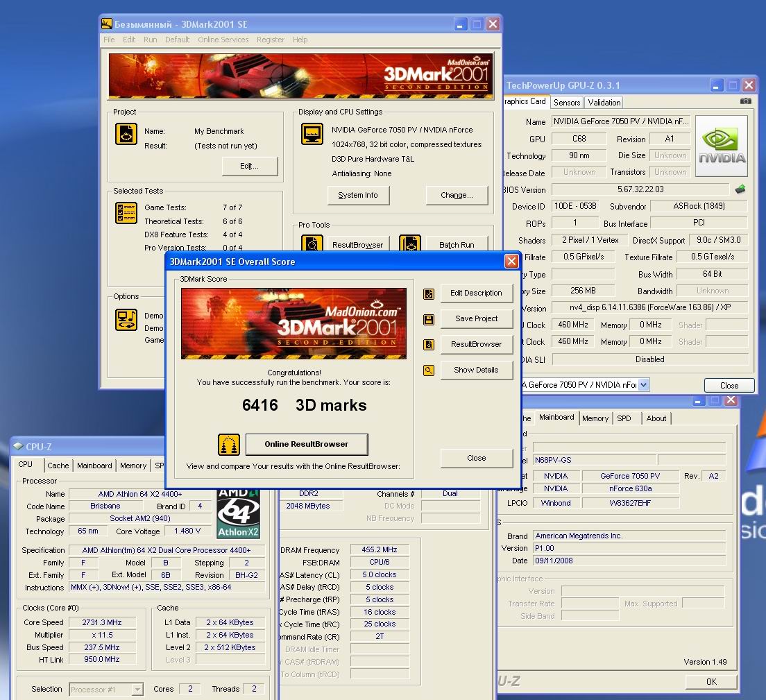This screenshot has height=700, width=766.
Task: Click the BIOS date 09/11/2008 field
Action: point(629,561)
